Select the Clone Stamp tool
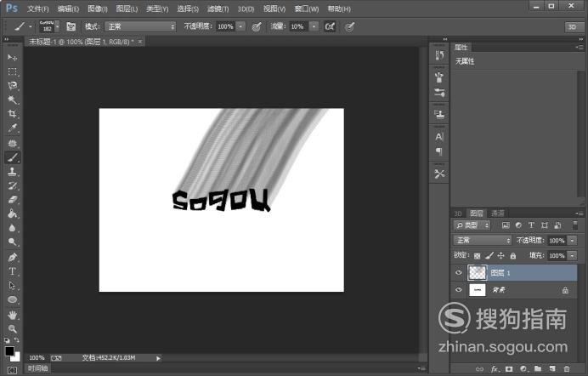588x376 pixels. tap(13, 172)
